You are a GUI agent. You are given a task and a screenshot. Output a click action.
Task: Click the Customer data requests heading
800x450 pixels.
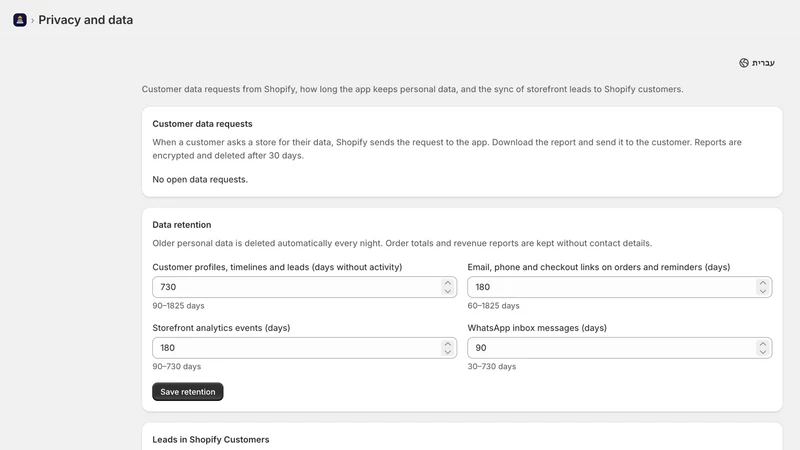202,124
